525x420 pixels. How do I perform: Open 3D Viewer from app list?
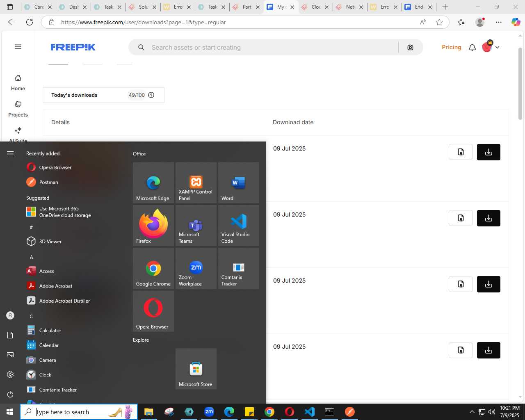(74, 242)
